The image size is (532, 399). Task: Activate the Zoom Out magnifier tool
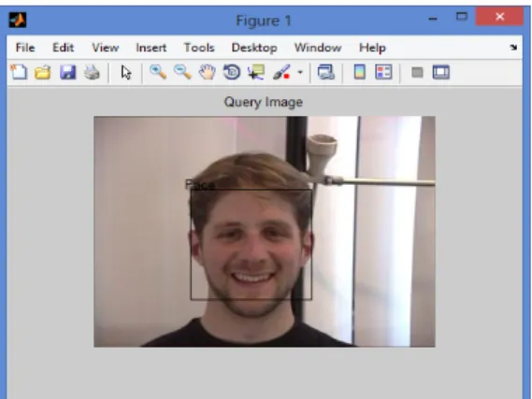tap(182, 72)
